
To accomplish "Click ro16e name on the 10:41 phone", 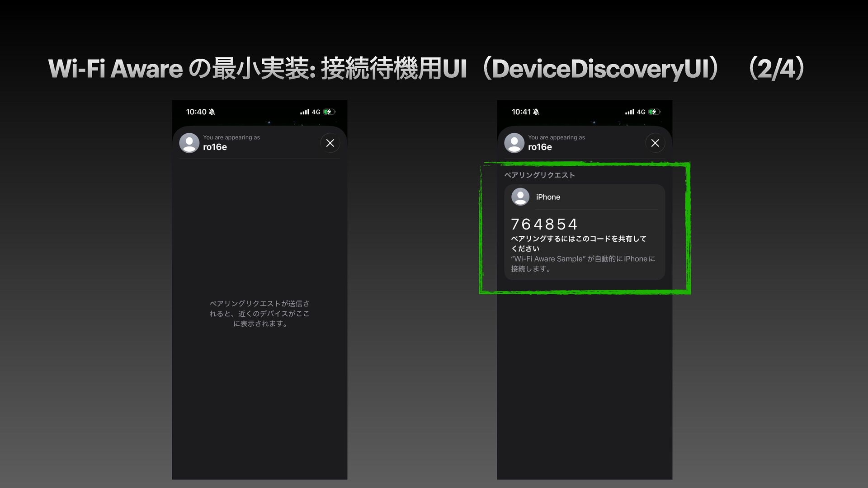I will click(540, 147).
